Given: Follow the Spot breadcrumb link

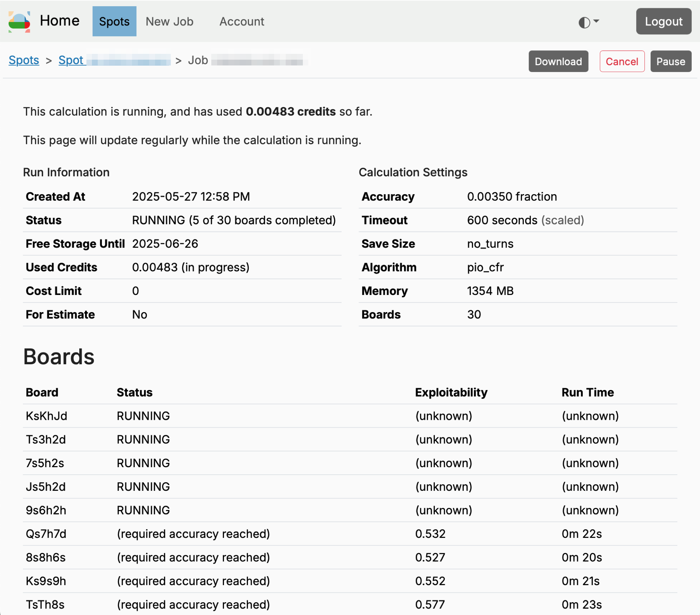Looking at the screenshot, I should click(x=71, y=60).
